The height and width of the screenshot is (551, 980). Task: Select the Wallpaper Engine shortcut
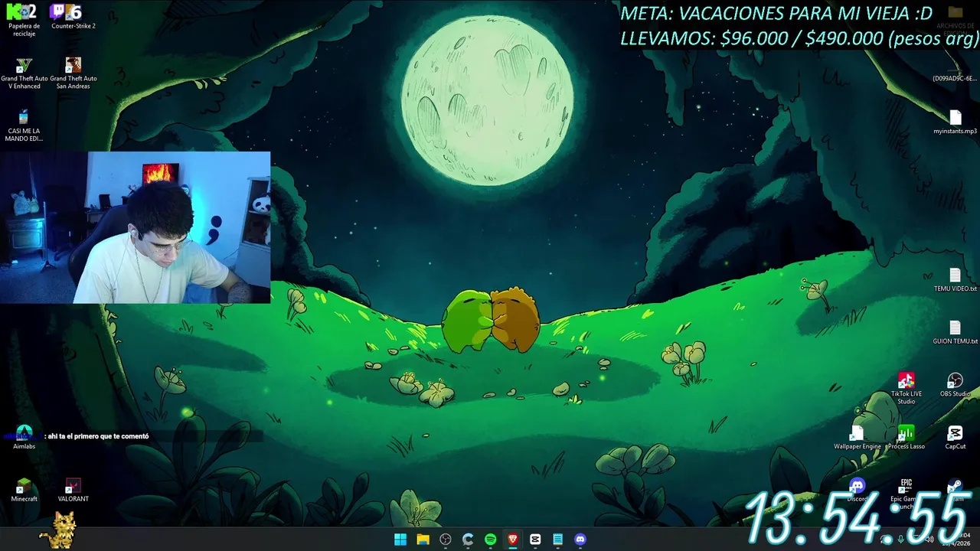pos(857,438)
